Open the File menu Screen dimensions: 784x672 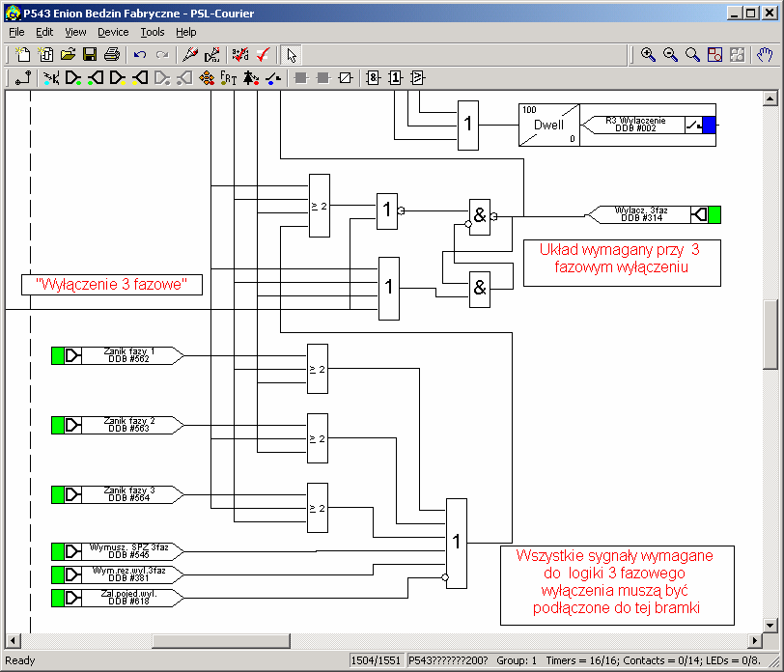point(16,32)
